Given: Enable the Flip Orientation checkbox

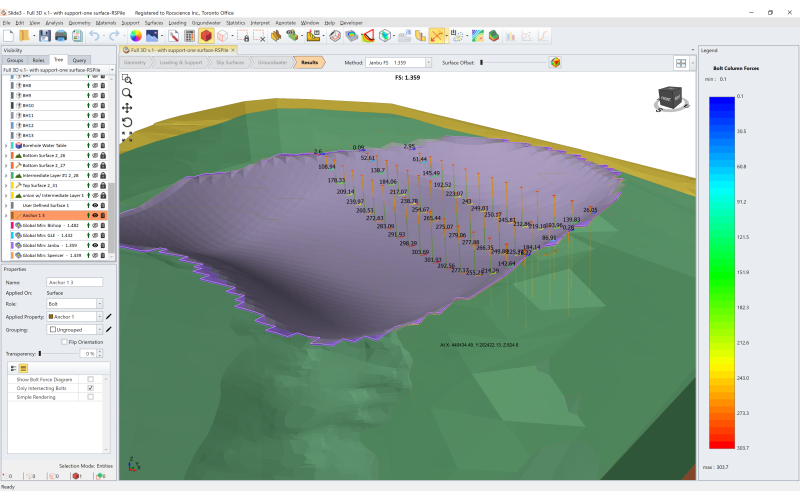Looking at the screenshot, I should pos(64,341).
